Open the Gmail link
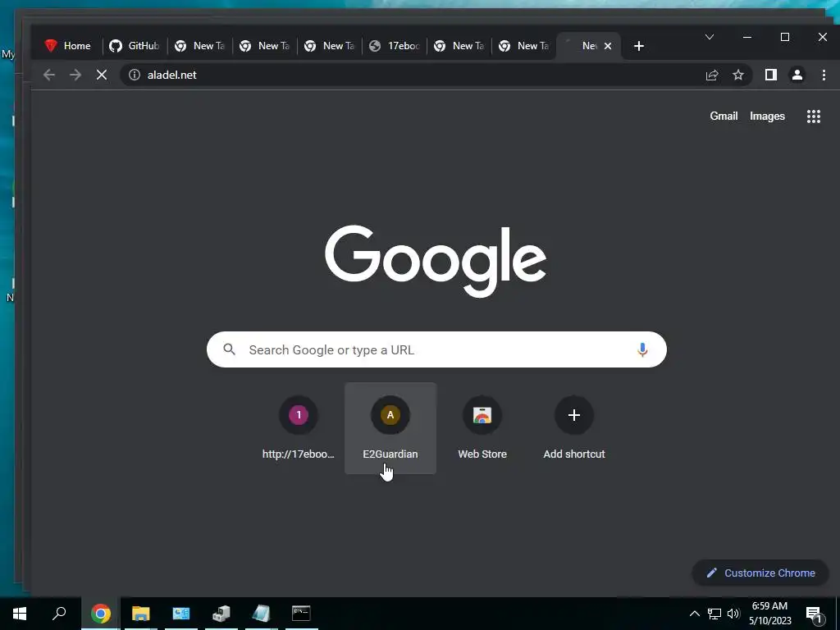Viewport: 840px width, 630px height. coord(724,116)
